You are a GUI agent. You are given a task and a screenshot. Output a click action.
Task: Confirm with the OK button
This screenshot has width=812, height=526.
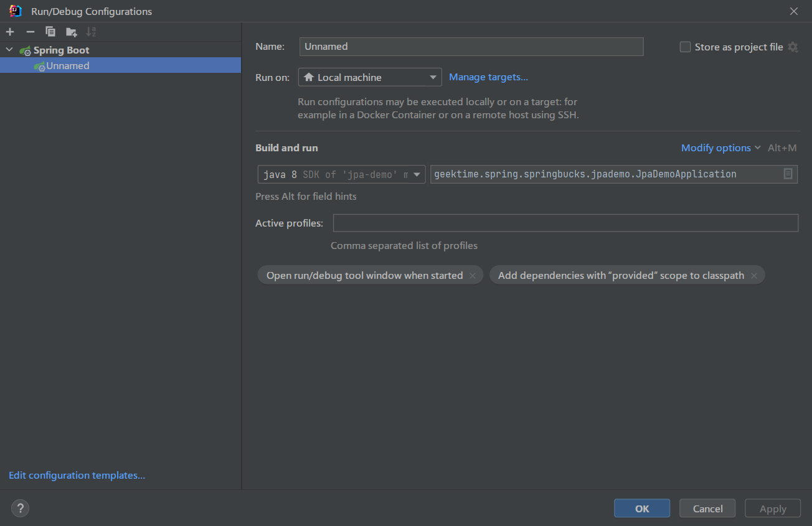(x=642, y=509)
